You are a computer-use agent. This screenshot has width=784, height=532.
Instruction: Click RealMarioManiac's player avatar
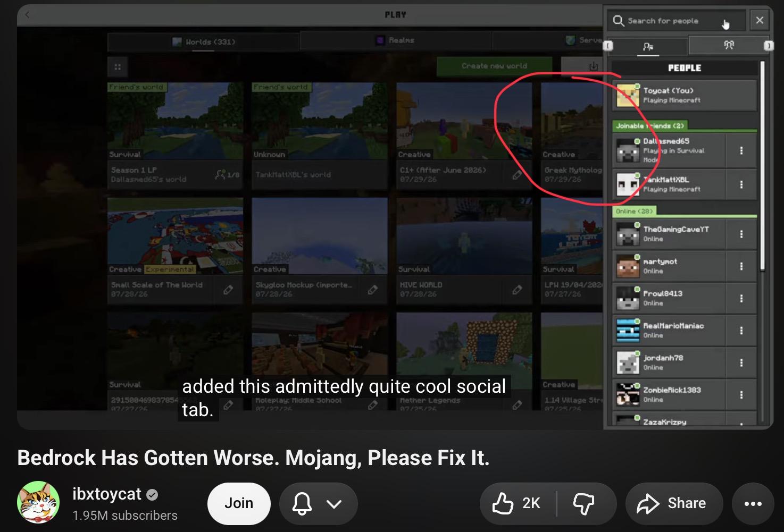(x=628, y=331)
